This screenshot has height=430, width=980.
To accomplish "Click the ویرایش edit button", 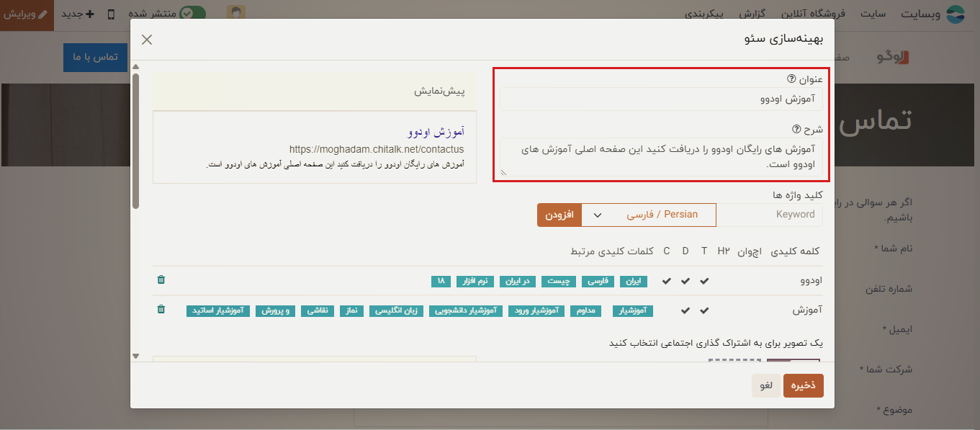I will click(x=27, y=14).
